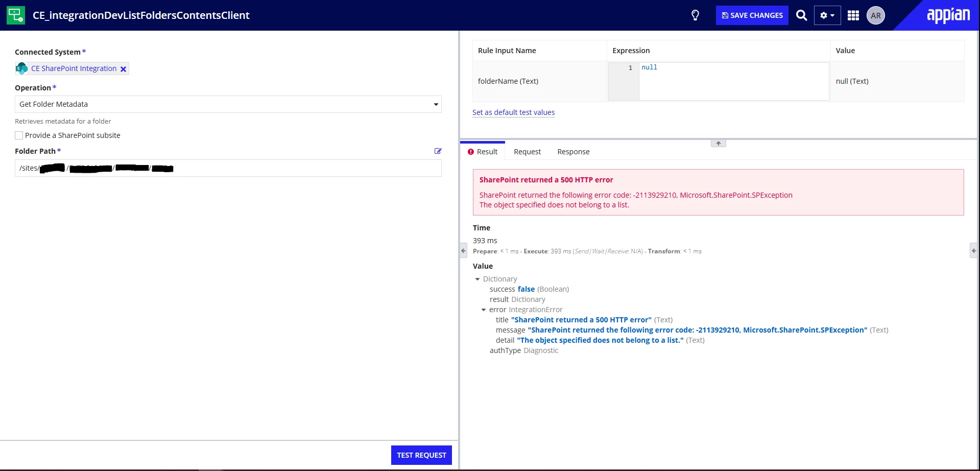
Task: Remove the CE SharePoint Integration connected system
Action: [x=123, y=69]
